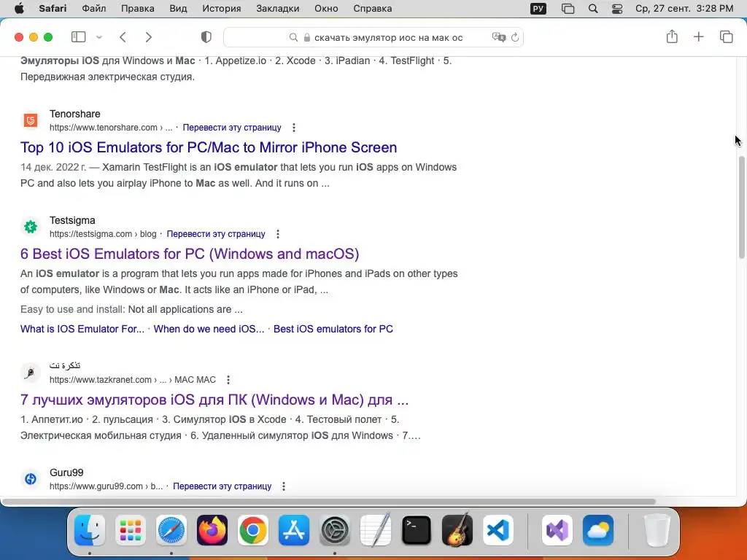Open Finder from the Dock
Image resolution: width=747 pixels, height=560 pixels.
point(90,530)
